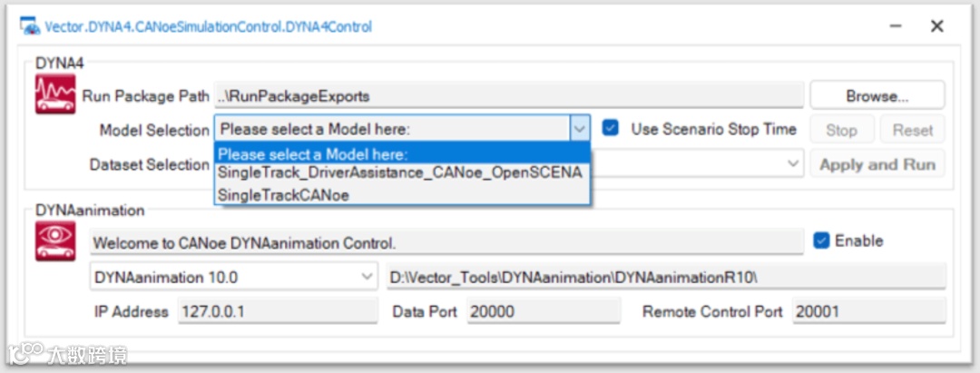Expand the Dataset Selection dropdown arrow
The height and width of the screenshot is (373, 980).
(x=793, y=164)
